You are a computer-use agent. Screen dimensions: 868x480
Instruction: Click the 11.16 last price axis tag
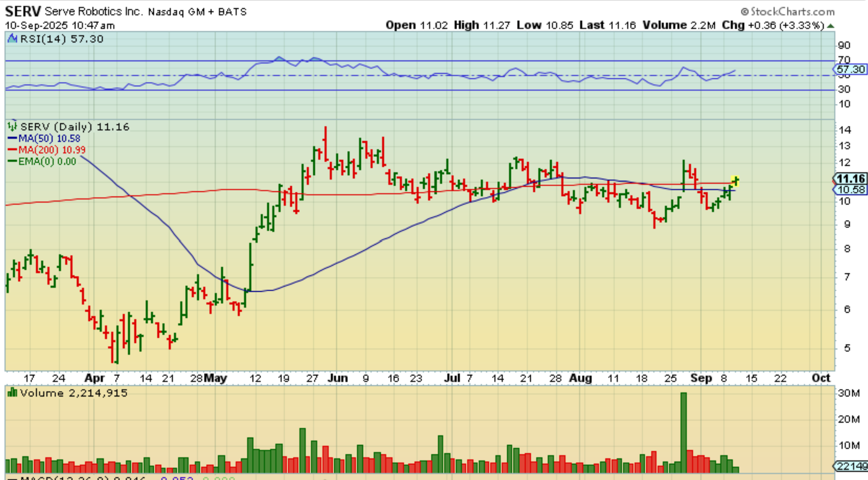click(x=851, y=179)
